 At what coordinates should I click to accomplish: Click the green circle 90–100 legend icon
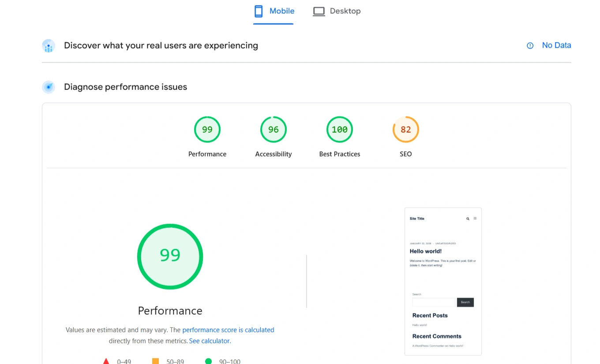click(x=208, y=361)
